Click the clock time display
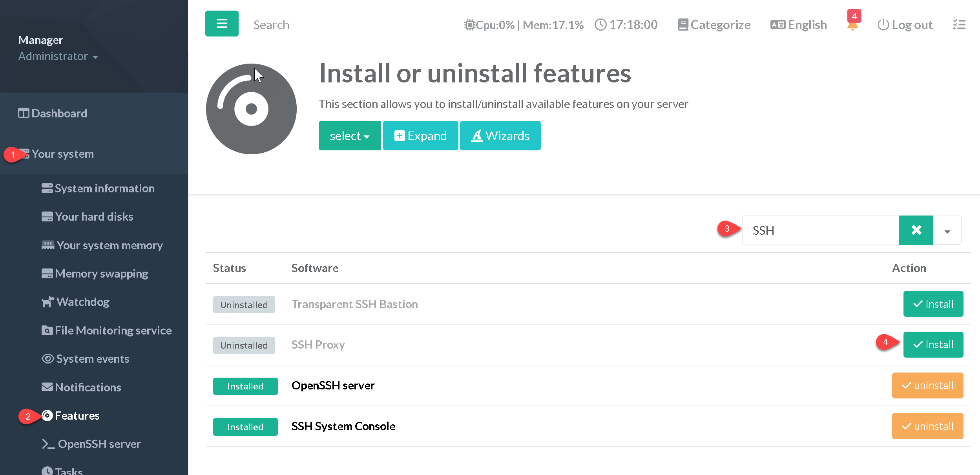 626,25
